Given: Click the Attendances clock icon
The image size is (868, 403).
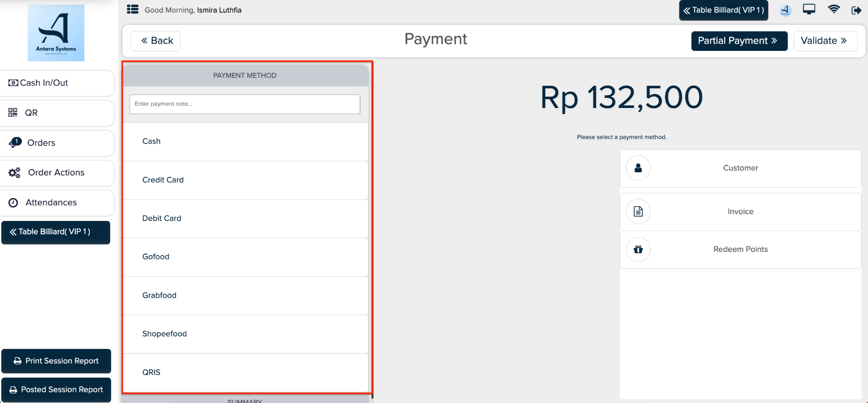Looking at the screenshot, I should [x=13, y=203].
